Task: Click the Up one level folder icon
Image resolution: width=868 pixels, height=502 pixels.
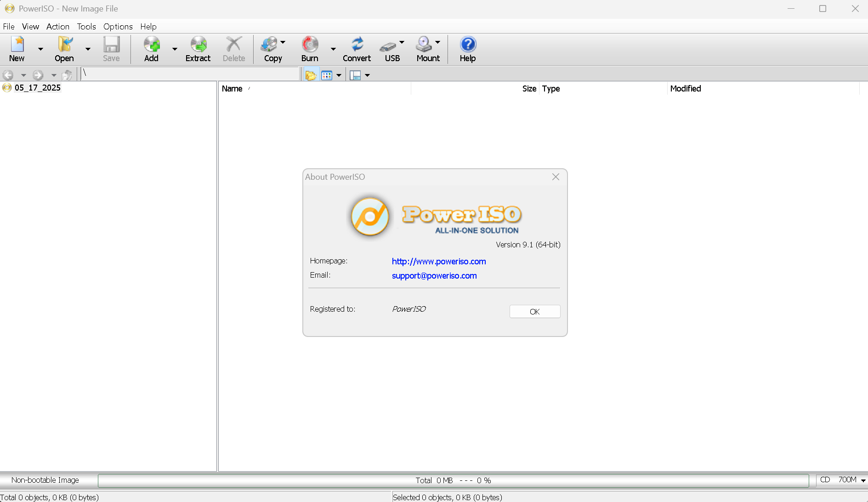Action: [x=68, y=75]
